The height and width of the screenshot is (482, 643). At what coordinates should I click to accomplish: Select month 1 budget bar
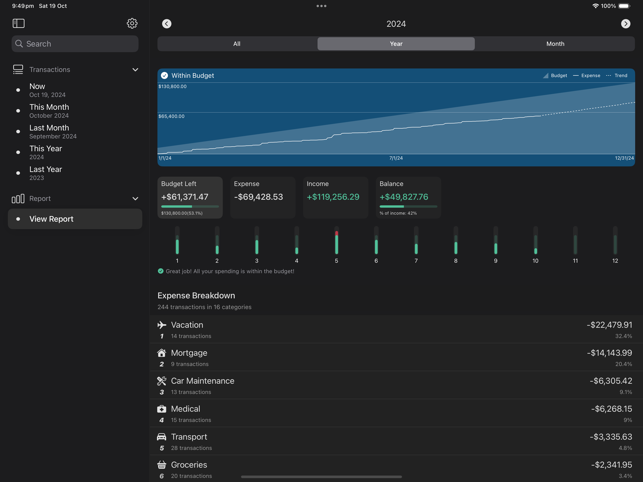point(177,240)
